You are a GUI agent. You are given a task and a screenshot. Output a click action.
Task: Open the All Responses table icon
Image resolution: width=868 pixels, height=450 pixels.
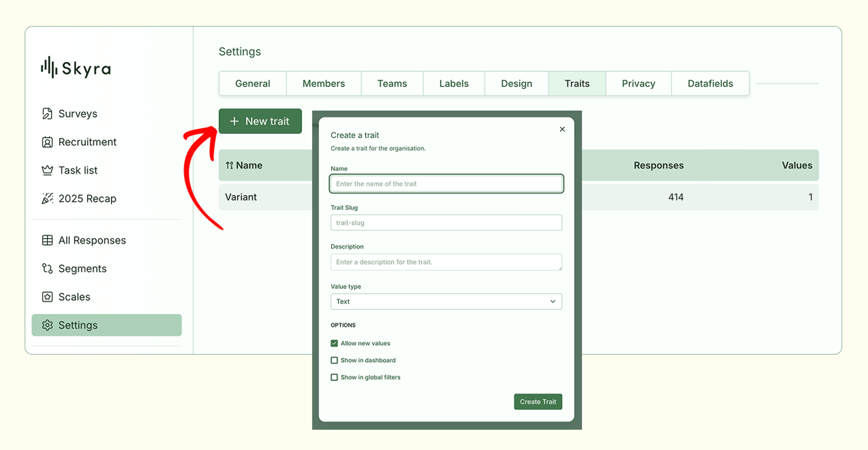(47, 240)
